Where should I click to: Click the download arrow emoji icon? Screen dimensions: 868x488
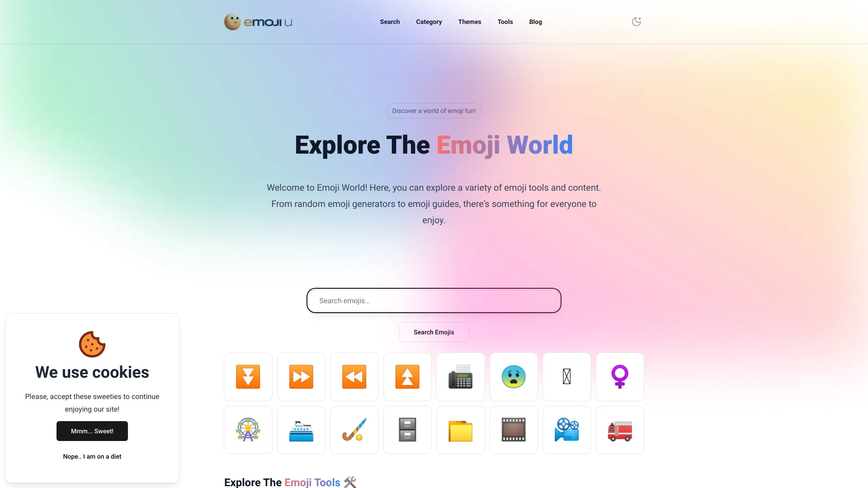pyautogui.click(x=248, y=376)
